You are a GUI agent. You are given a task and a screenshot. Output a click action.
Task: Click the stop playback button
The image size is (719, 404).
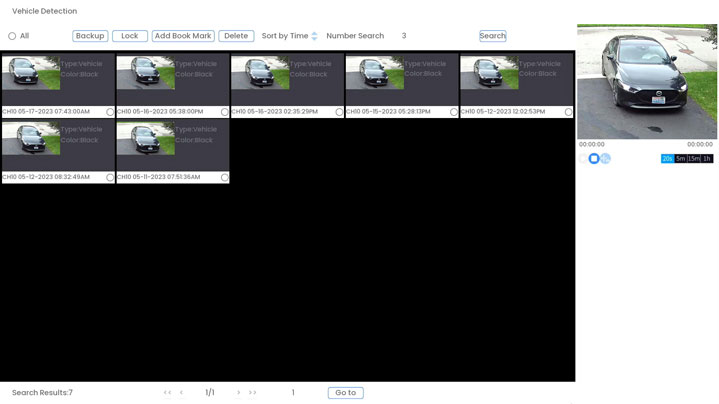tap(594, 159)
